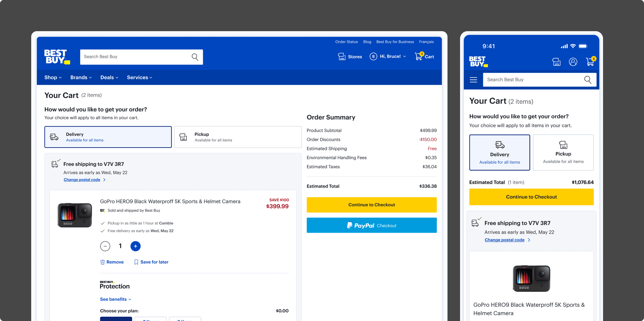
Task: Tap the mobile cart icon
Action: [591, 61]
